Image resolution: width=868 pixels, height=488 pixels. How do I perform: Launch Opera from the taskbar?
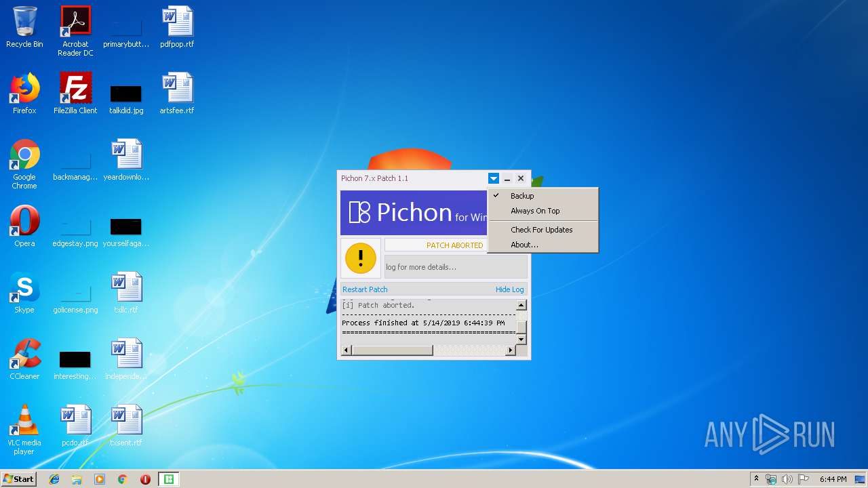(145, 479)
